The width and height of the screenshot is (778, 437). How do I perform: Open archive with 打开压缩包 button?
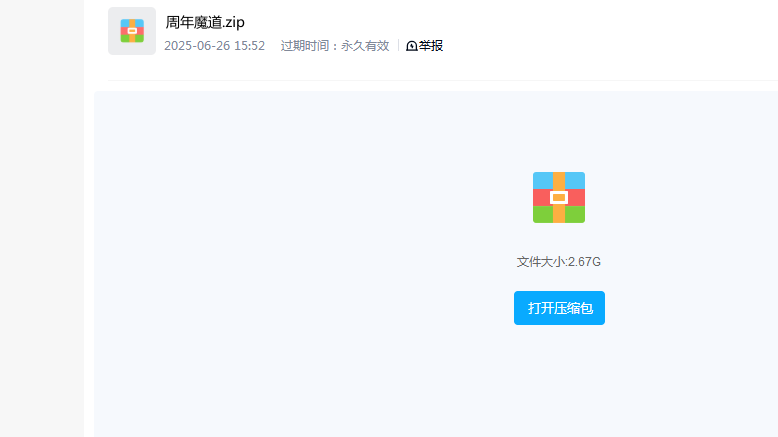tap(559, 308)
